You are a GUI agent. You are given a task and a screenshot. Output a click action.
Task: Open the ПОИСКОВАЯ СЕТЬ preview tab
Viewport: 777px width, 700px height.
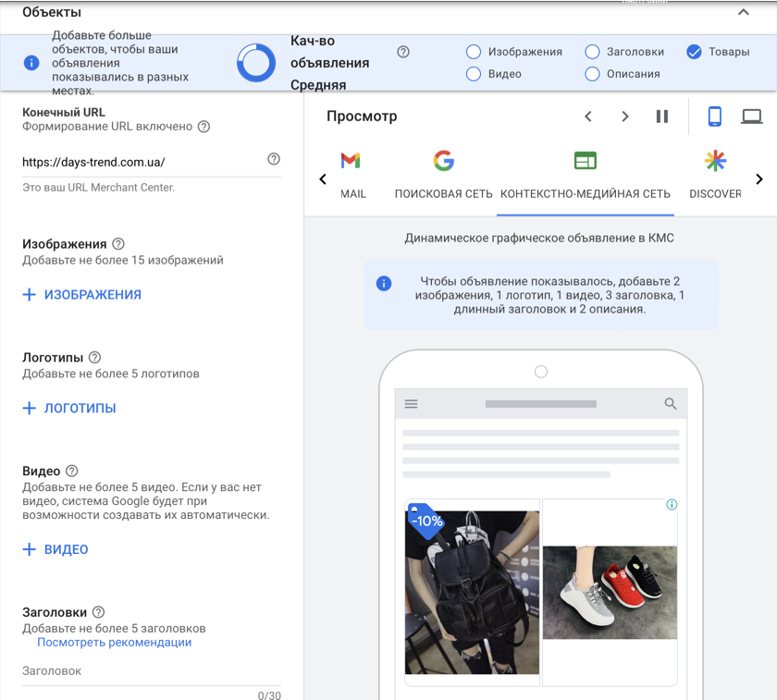click(x=443, y=176)
